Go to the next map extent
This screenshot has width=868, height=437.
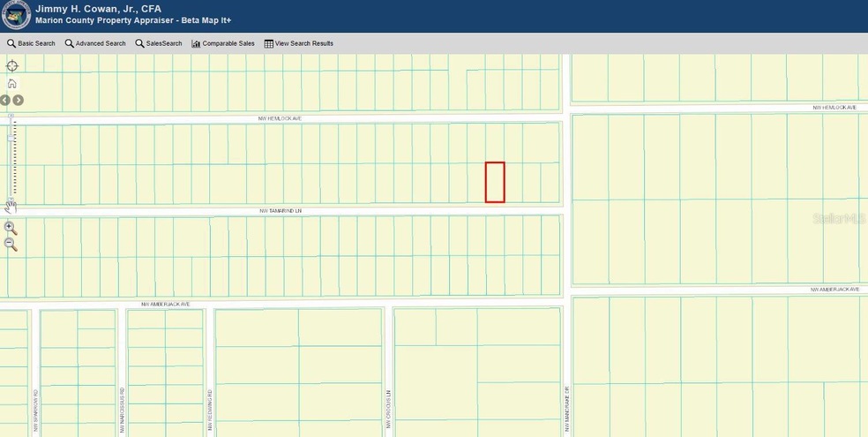[x=18, y=101]
